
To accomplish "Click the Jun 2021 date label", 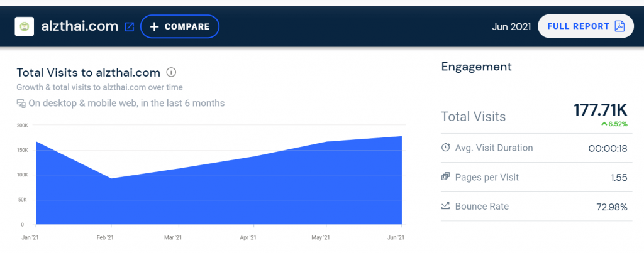I will [x=511, y=26].
